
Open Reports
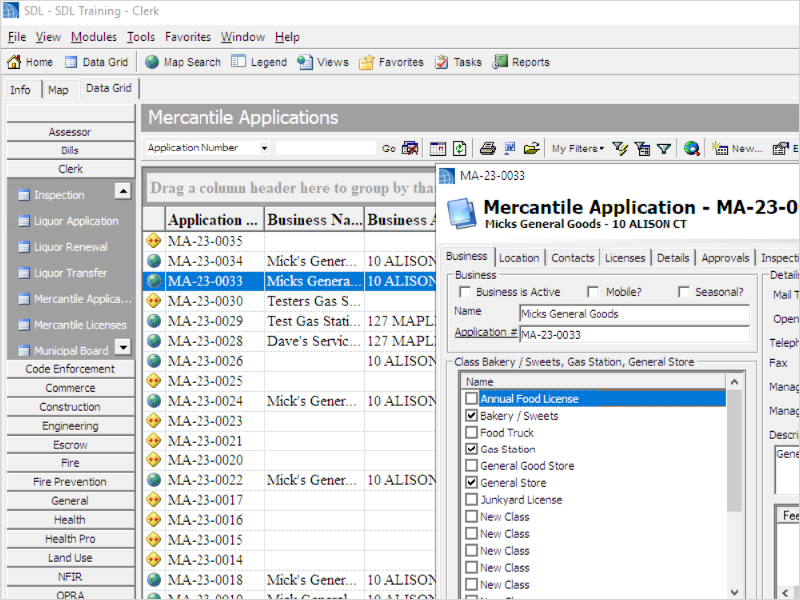pos(521,62)
